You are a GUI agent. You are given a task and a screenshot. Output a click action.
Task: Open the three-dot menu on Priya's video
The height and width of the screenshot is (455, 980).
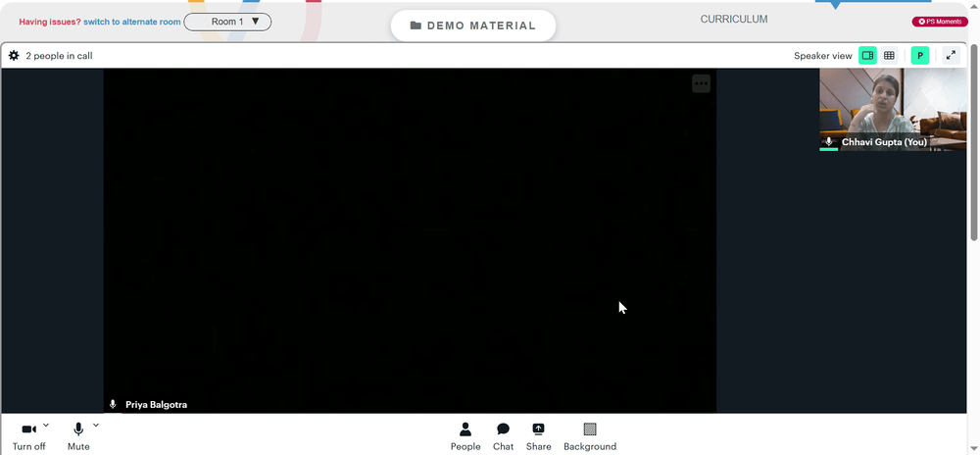click(x=702, y=83)
